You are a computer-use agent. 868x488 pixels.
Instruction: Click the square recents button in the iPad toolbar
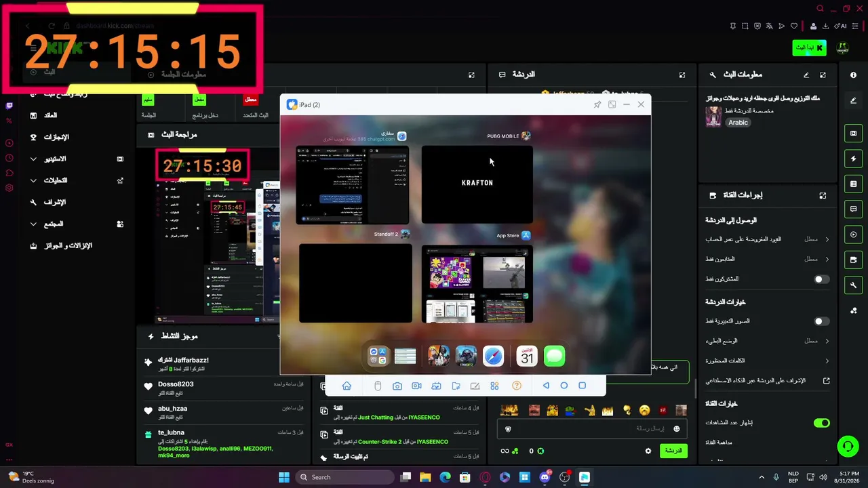tap(582, 386)
